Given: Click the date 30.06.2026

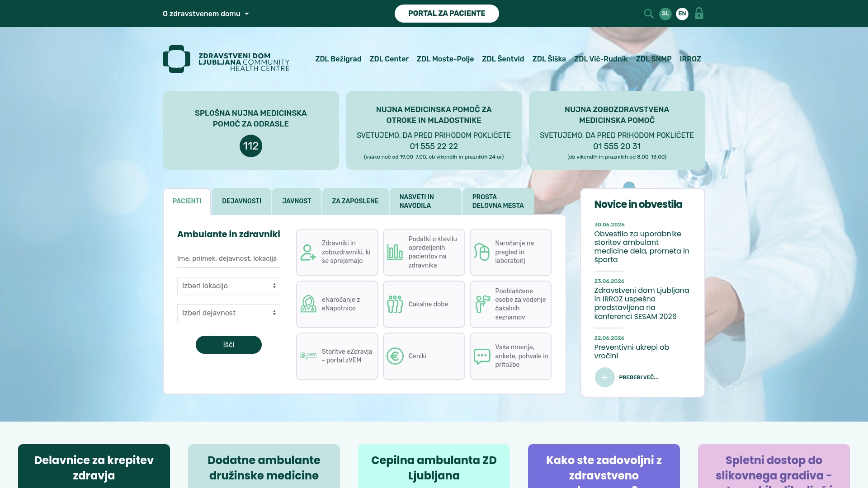Looking at the screenshot, I should [x=609, y=225].
